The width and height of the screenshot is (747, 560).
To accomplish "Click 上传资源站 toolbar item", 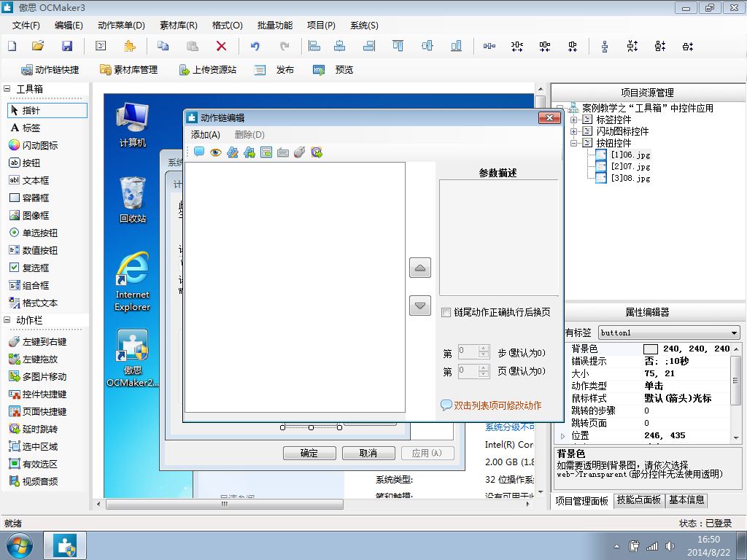I will pyautogui.click(x=207, y=69).
